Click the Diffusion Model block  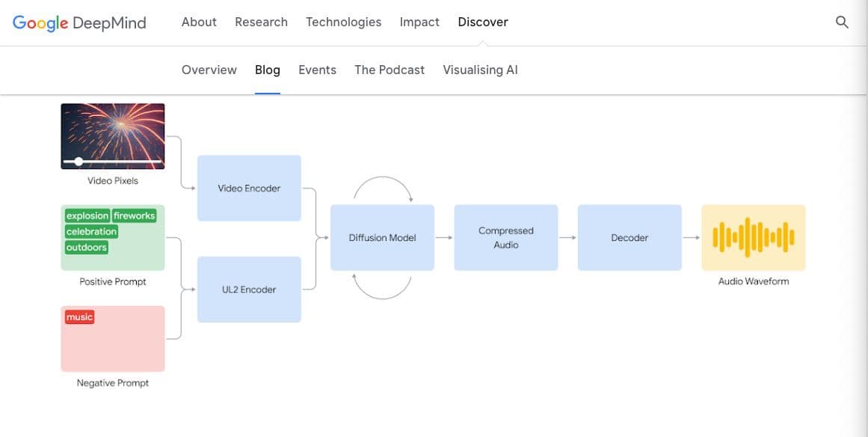tap(382, 238)
